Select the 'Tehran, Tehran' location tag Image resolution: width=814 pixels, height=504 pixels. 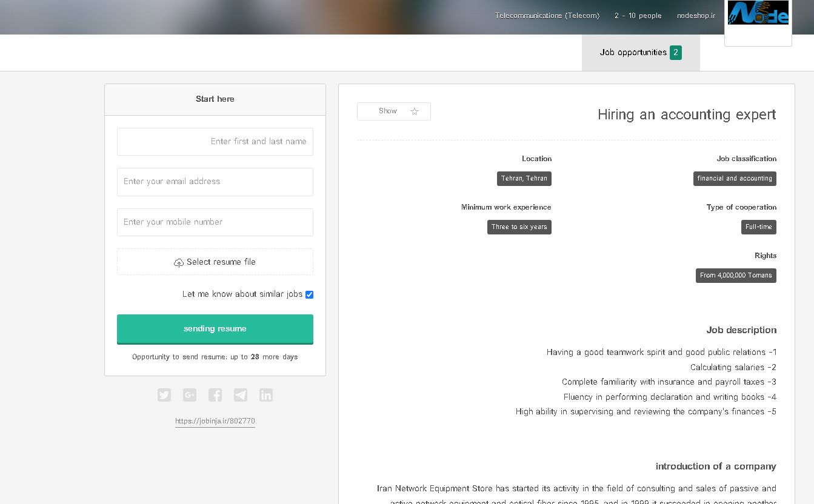pos(524,178)
